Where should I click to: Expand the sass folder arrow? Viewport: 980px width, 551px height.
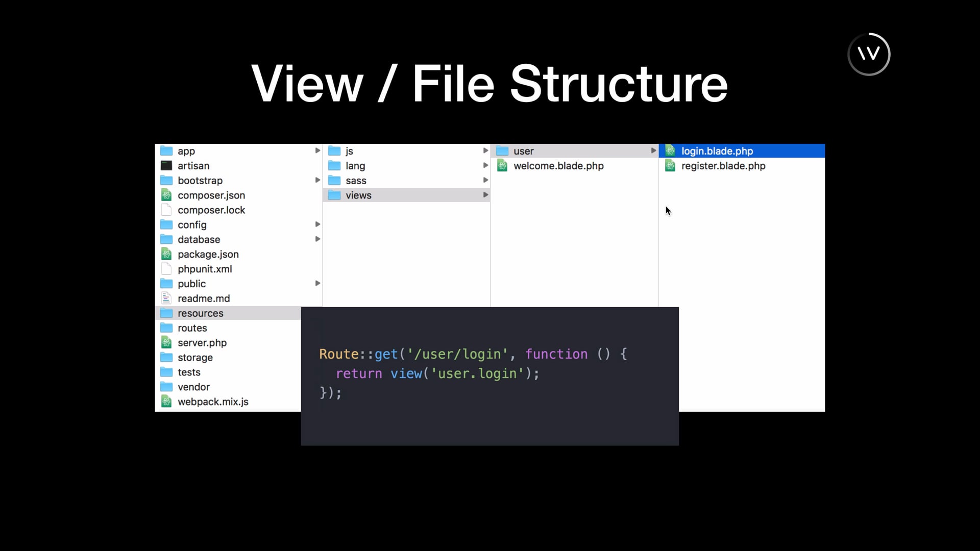tap(485, 180)
